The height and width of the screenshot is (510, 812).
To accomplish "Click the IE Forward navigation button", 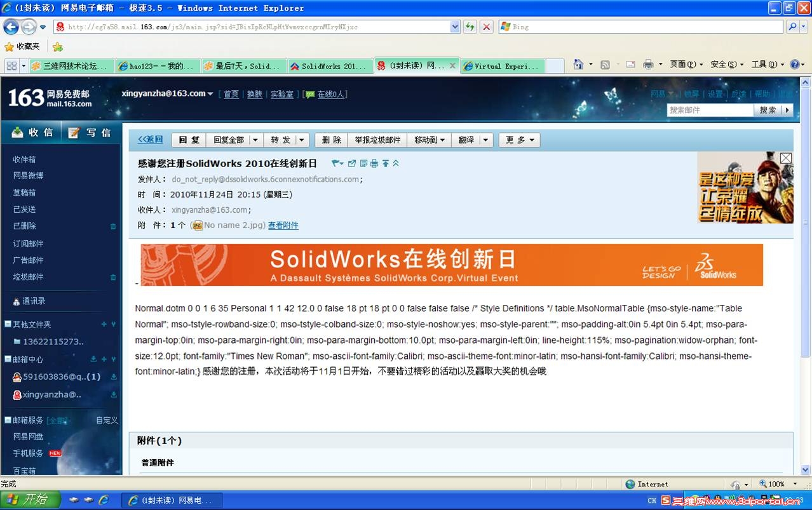I will click(29, 27).
